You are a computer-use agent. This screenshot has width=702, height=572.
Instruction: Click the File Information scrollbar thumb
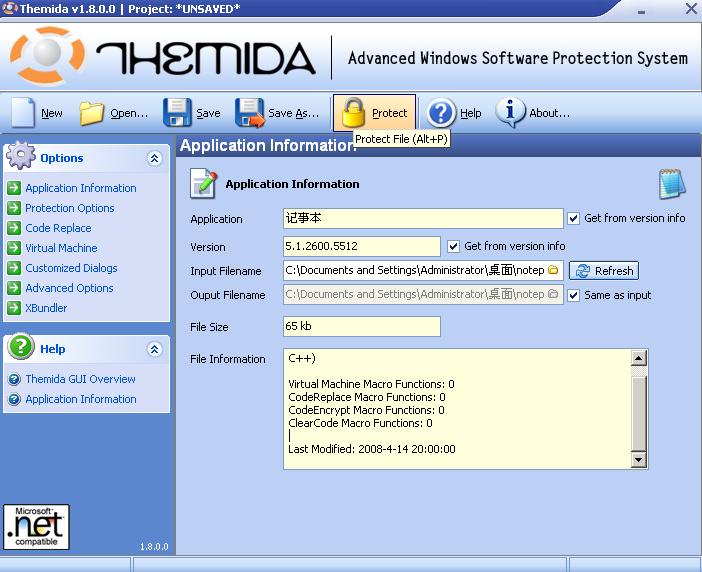pos(638,413)
